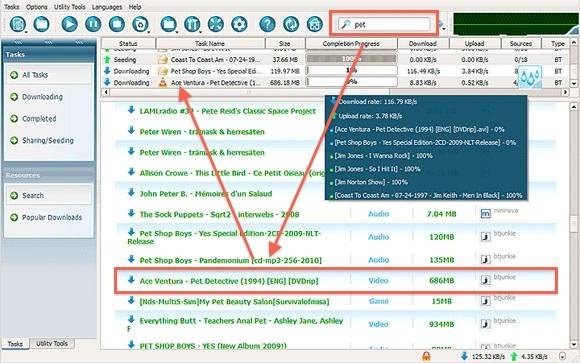Viewport: 580px width, 363px height.
Task: Open Search under Resources
Action: 48,195
